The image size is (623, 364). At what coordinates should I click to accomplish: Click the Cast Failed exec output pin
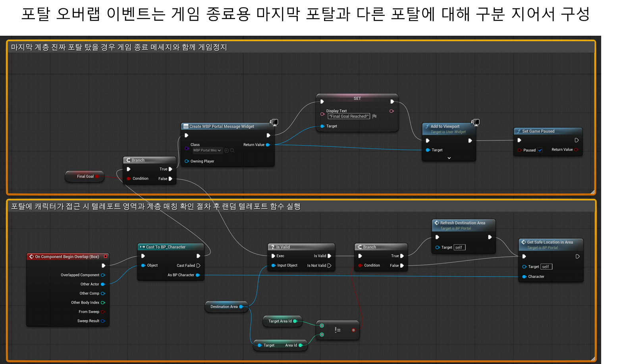[x=199, y=266]
